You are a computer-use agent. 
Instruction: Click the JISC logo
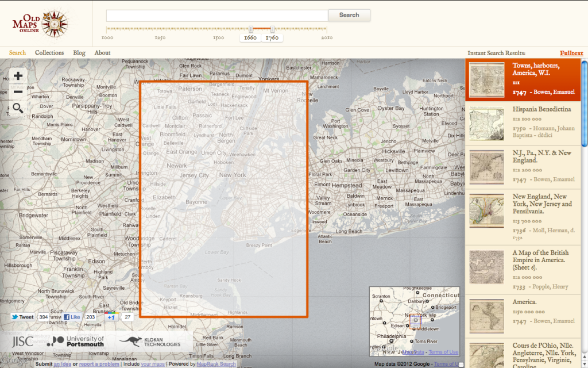[22, 341]
